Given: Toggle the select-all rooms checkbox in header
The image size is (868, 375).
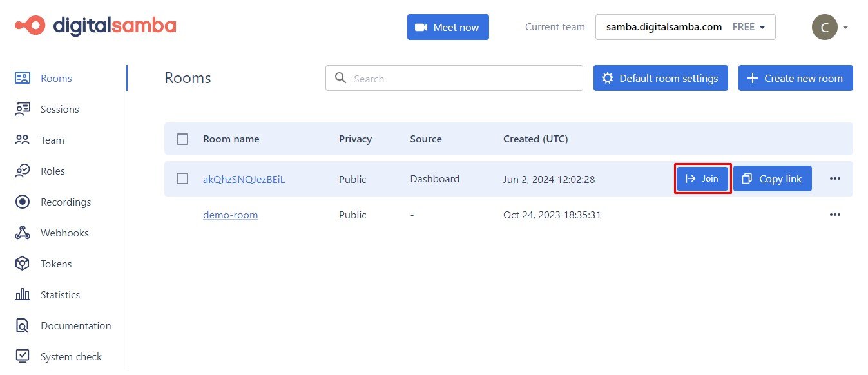Looking at the screenshot, I should pyautogui.click(x=182, y=139).
